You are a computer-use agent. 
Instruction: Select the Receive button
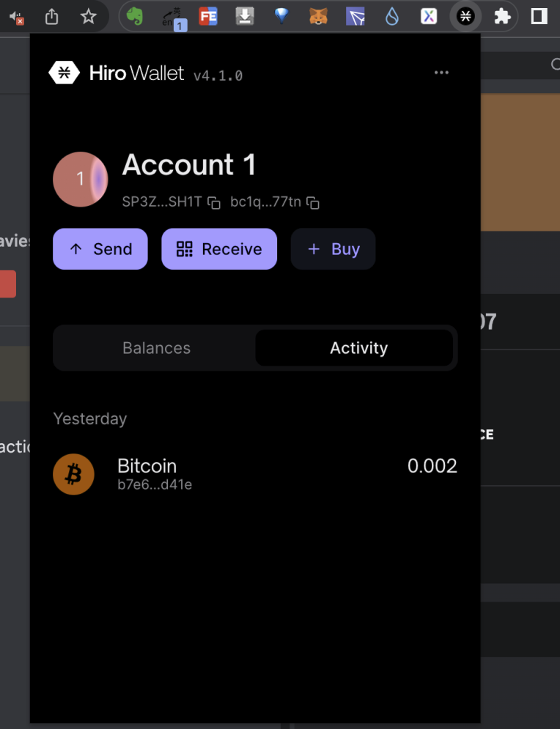tap(219, 249)
